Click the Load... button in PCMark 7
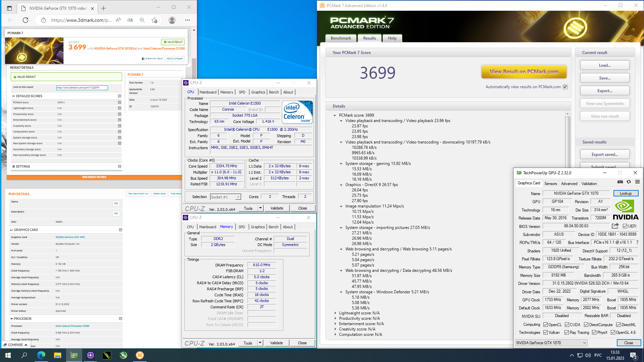The width and height of the screenshot is (644, 362). click(605, 65)
